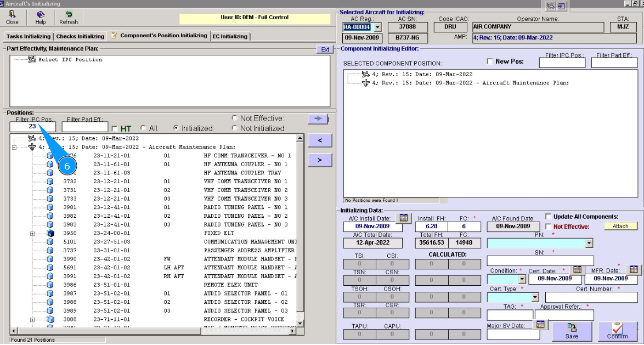Click the Attach button
Viewport: 644px width, 345px height.
[620, 226]
